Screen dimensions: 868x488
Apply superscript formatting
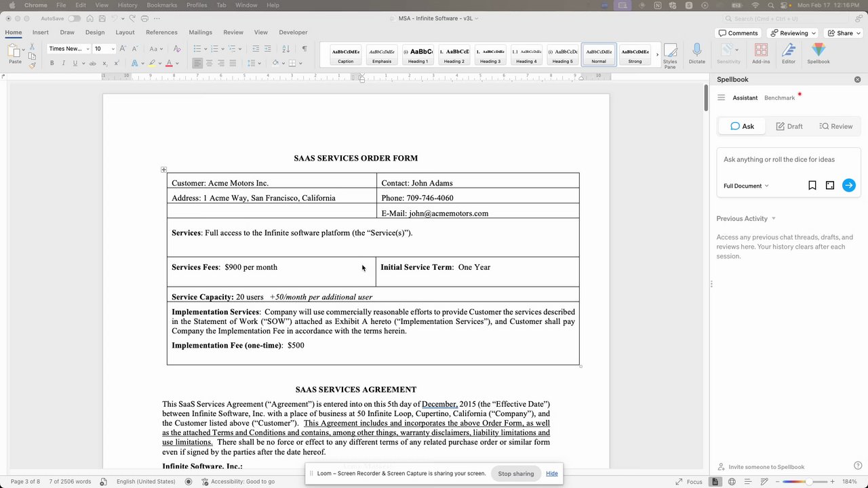(x=117, y=63)
